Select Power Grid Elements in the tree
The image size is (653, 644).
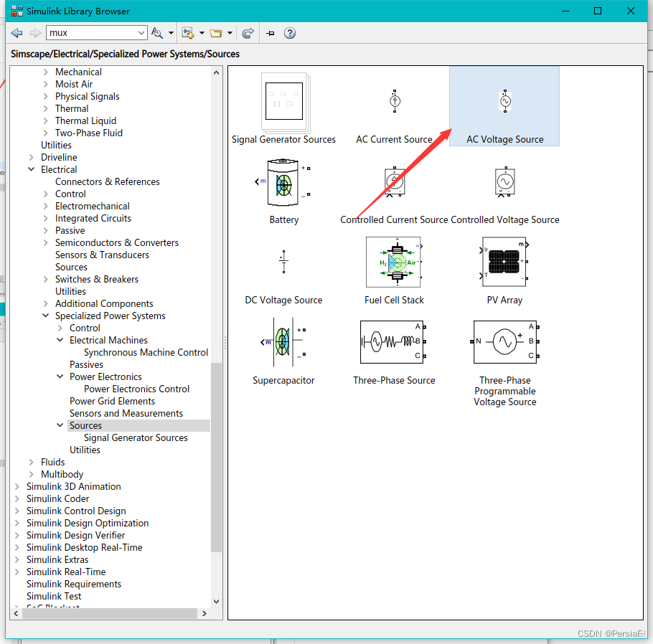(113, 401)
